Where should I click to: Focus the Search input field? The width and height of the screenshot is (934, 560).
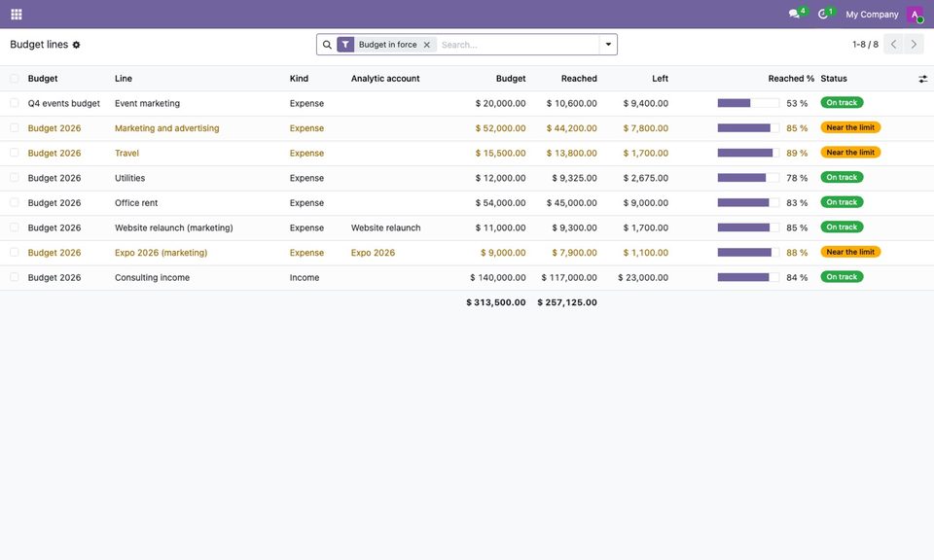point(519,45)
